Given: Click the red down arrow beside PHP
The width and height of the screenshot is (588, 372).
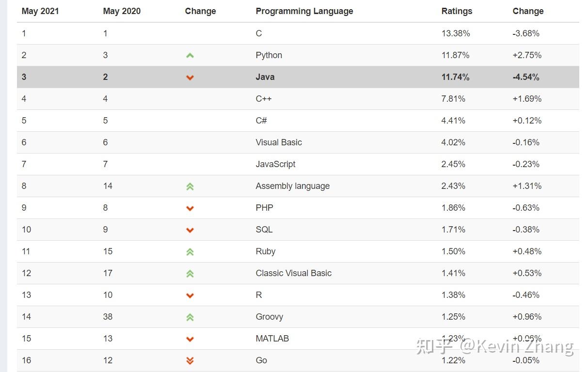Looking at the screenshot, I should pos(190,208).
